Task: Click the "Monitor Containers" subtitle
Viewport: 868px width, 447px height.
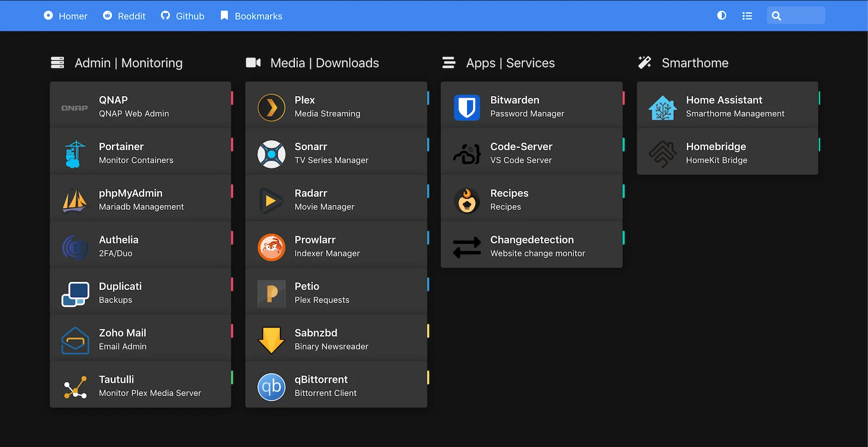Action: (136, 161)
